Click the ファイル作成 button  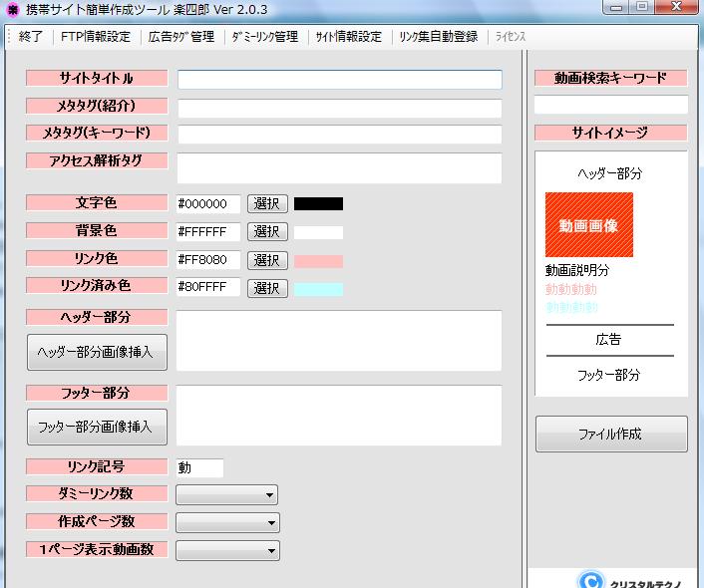pos(611,434)
